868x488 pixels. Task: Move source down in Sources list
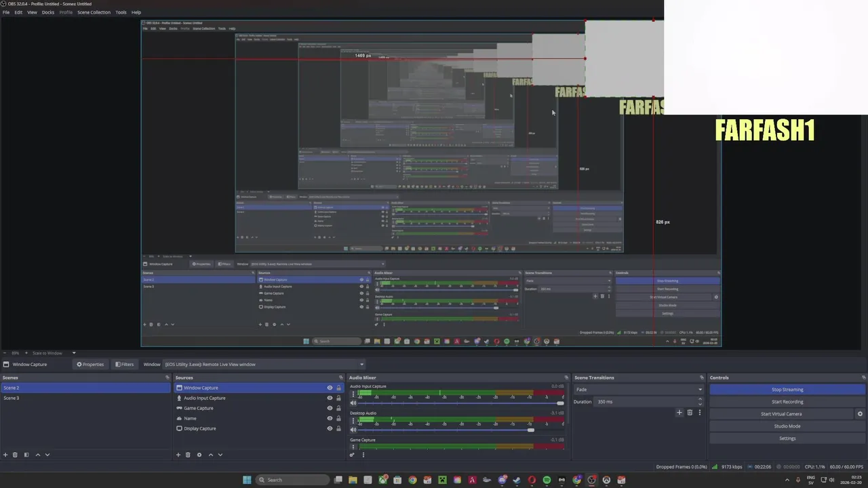[x=220, y=455]
